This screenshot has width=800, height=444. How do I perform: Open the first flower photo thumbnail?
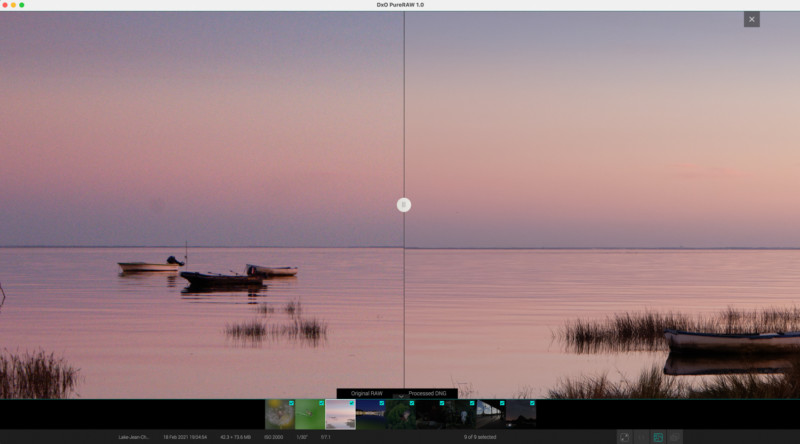(x=280, y=414)
